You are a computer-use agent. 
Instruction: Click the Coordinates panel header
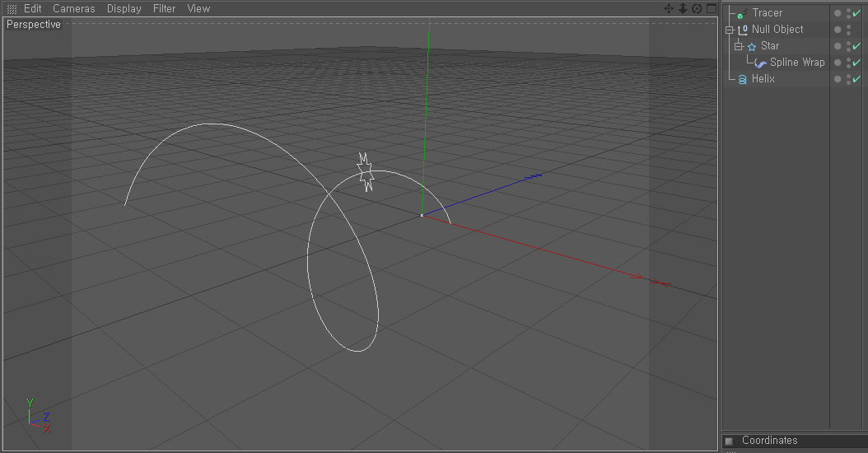pos(769,441)
